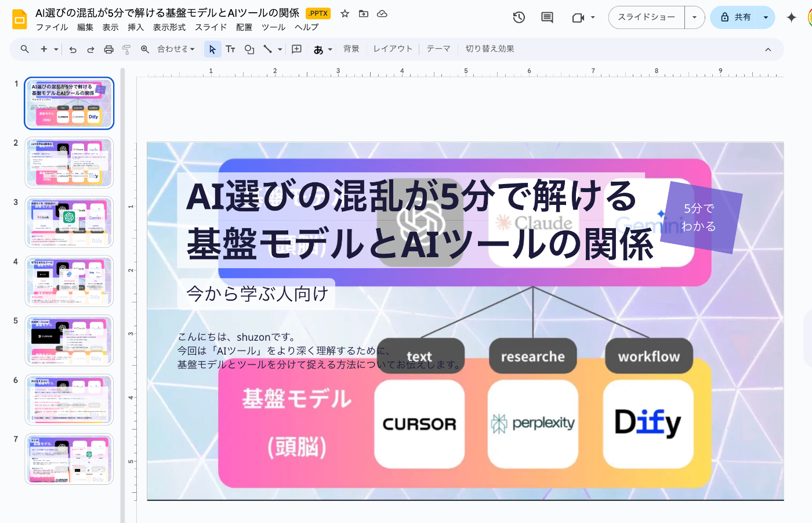The image size is (812, 523).
Task: Click the new slide plus icon
Action: 43,49
